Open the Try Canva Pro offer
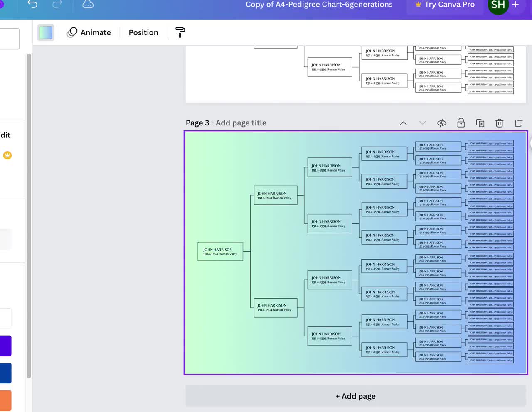532x412 pixels. [445, 5]
